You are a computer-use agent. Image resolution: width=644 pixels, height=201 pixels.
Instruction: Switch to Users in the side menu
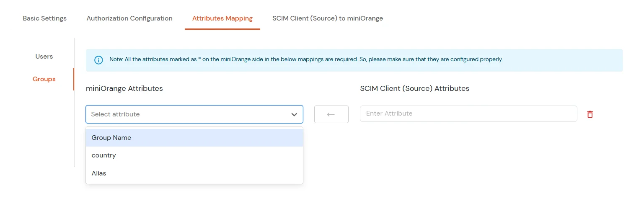pyautogui.click(x=44, y=57)
